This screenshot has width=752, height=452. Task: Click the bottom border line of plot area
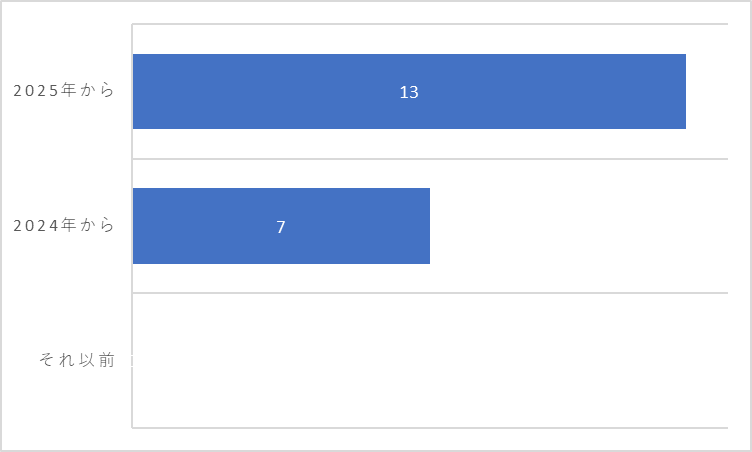pos(430,428)
